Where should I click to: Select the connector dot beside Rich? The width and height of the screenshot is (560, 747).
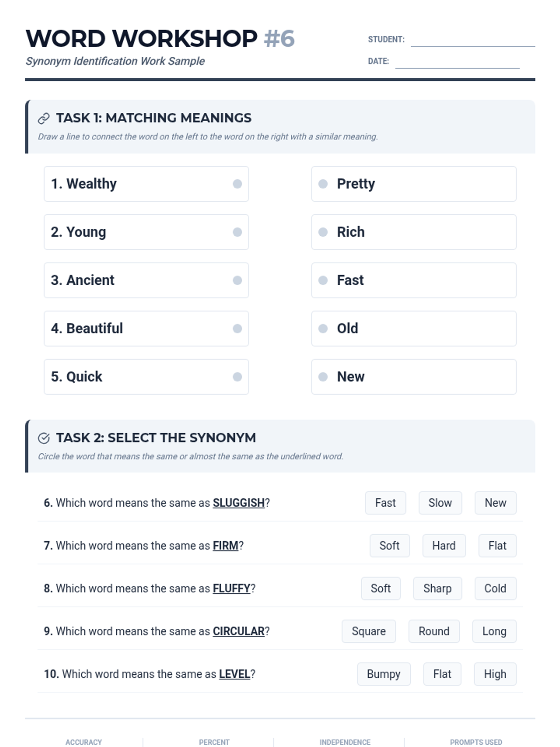click(x=323, y=232)
